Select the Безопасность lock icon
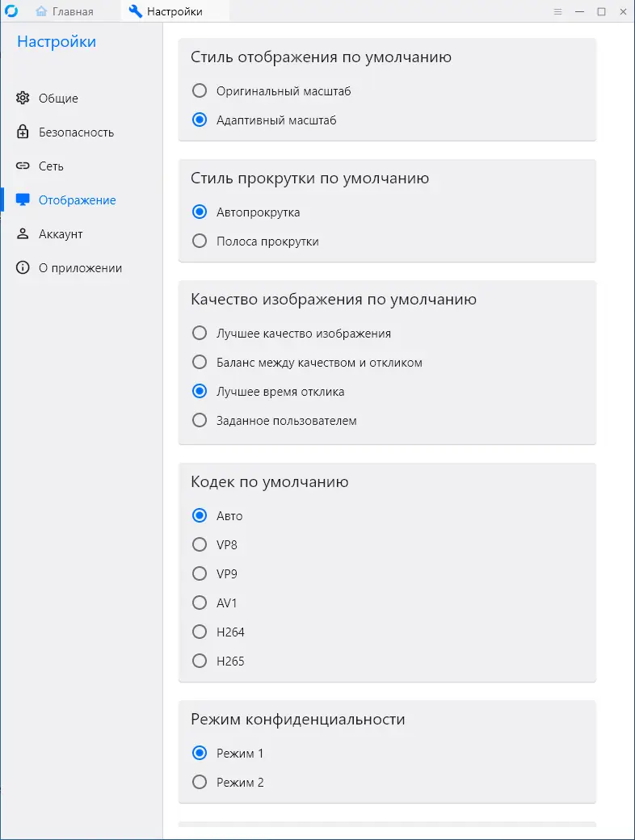 (23, 132)
